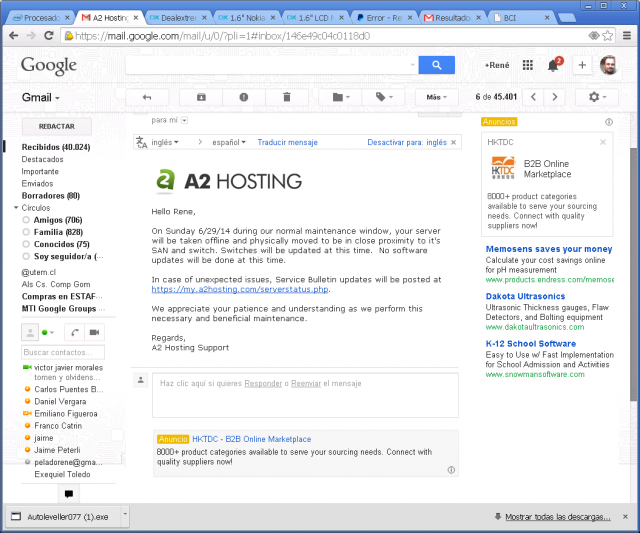This screenshot has height=533, width=640.
Task: Delete the message with trash icon
Action: pyautogui.click(x=287, y=97)
